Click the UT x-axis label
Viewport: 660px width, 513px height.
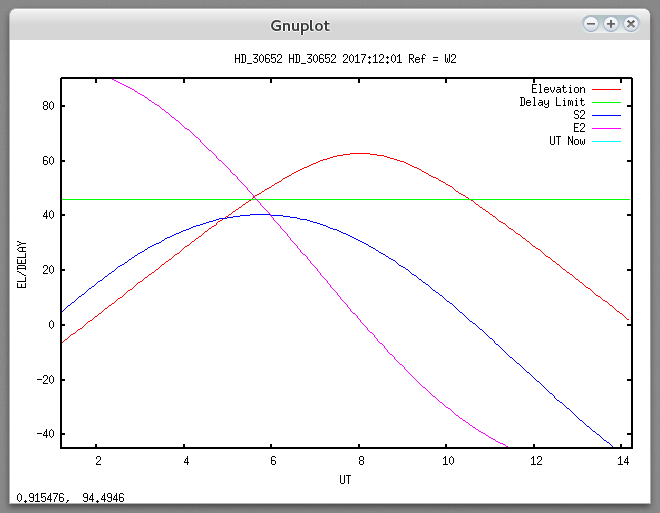(344, 479)
